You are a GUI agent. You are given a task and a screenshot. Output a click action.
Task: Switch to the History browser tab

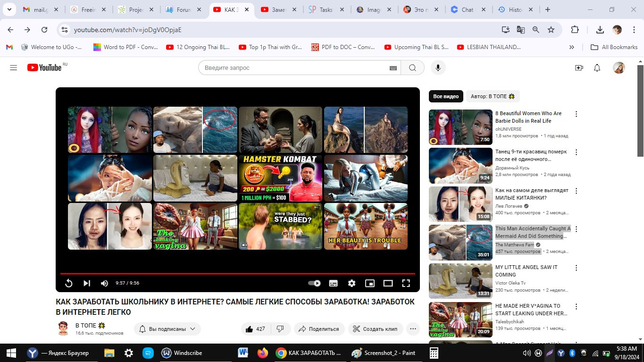(515, 9)
